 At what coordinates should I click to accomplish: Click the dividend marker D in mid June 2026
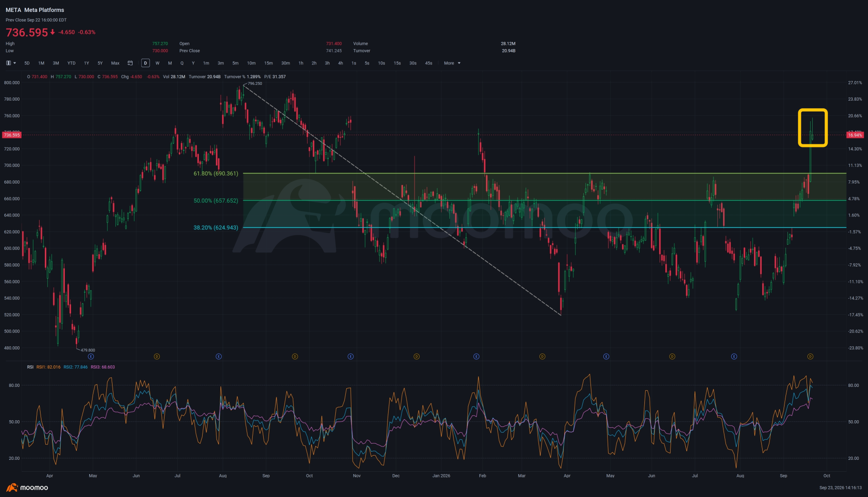672,356
